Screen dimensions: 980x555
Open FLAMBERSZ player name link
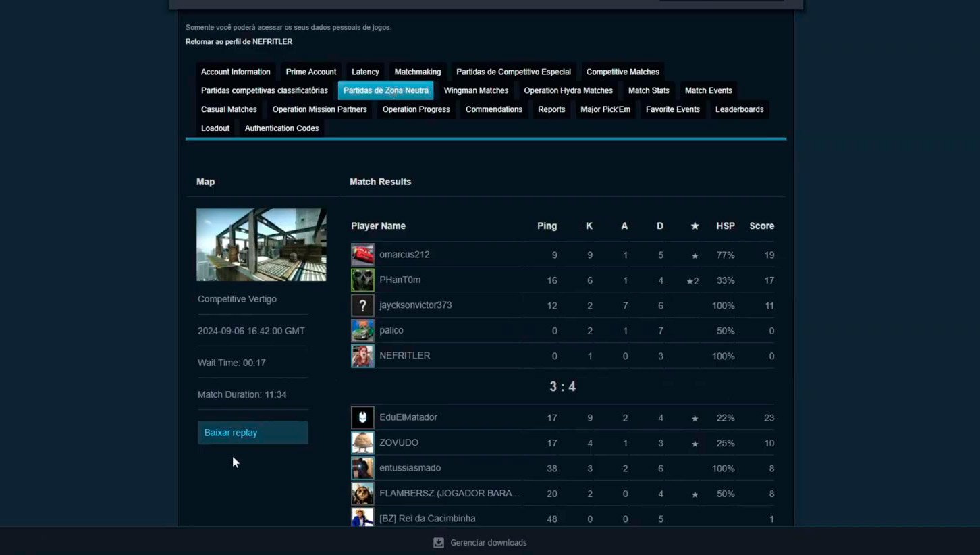tap(450, 494)
